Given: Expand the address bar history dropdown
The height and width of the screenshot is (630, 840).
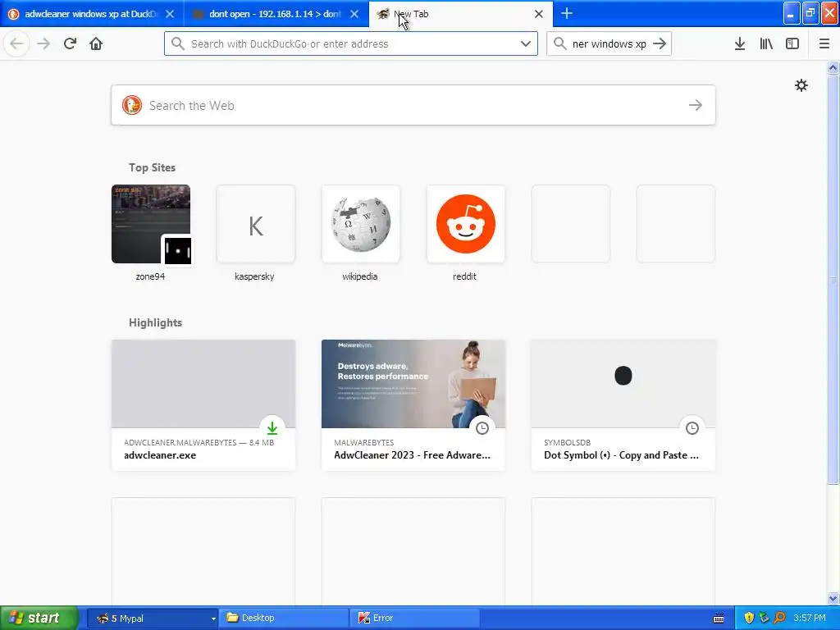Looking at the screenshot, I should [526, 43].
